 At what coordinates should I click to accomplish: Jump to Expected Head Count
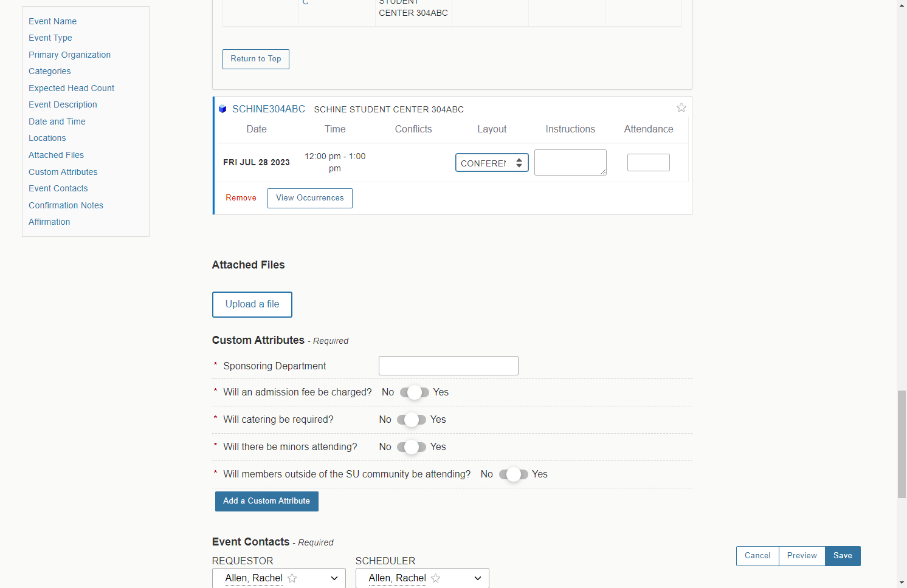pyautogui.click(x=71, y=88)
